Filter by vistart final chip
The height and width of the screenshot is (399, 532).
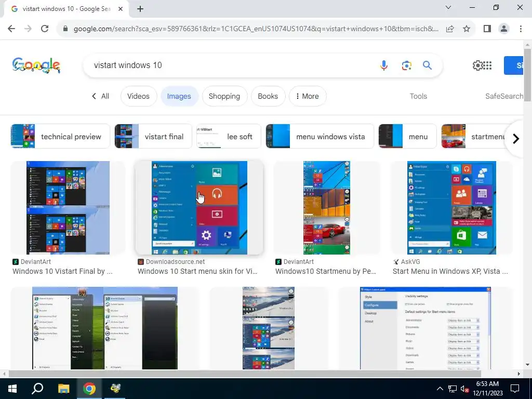[x=153, y=137]
